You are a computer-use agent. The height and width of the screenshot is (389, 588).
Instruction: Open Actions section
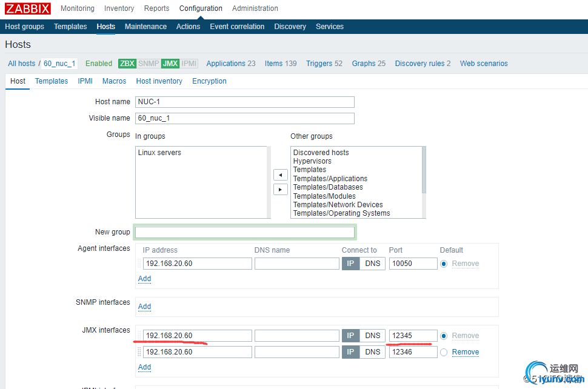click(189, 27)
